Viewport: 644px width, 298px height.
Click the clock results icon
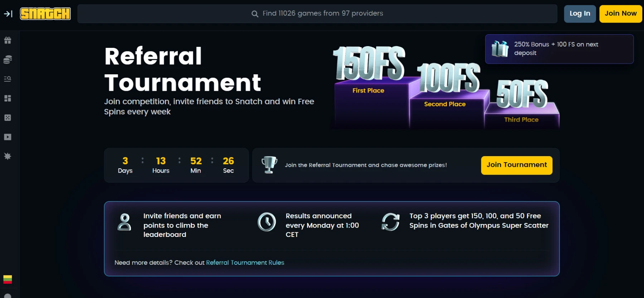pyautogui.click(x=267, y=222)
